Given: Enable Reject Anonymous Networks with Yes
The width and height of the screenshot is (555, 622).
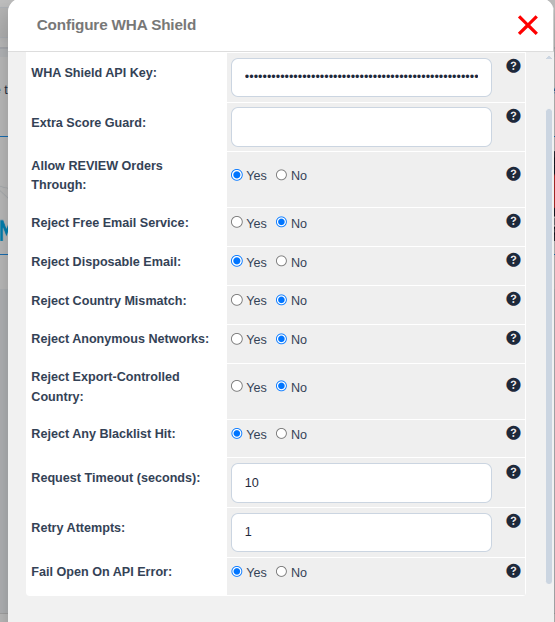Looking at the screenshot, I should (x=237, y=339).
